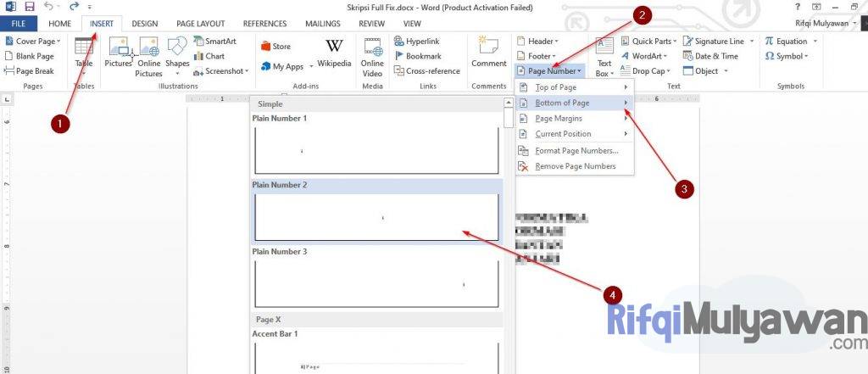Screen dimensions: 868x374
Task: Save the document from Quick Access Toolbar
Action: tap(30, 7)
